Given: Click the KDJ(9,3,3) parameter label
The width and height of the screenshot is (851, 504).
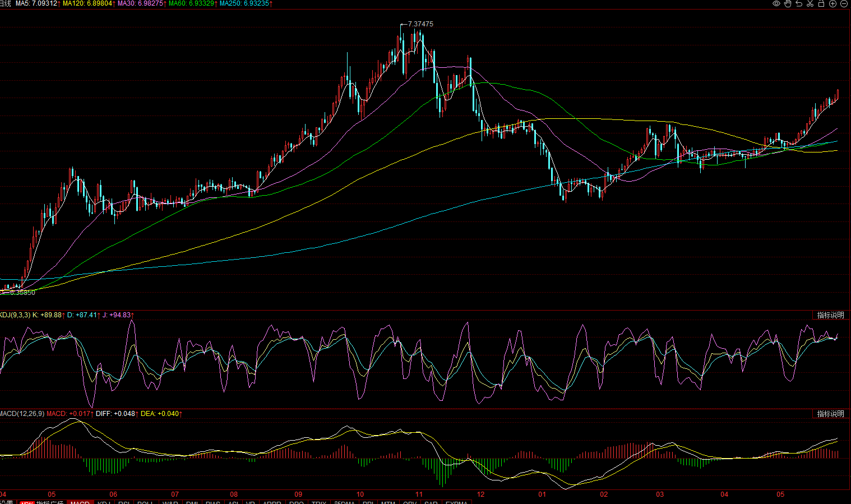Looking at the screenshot, I should 15,315.
